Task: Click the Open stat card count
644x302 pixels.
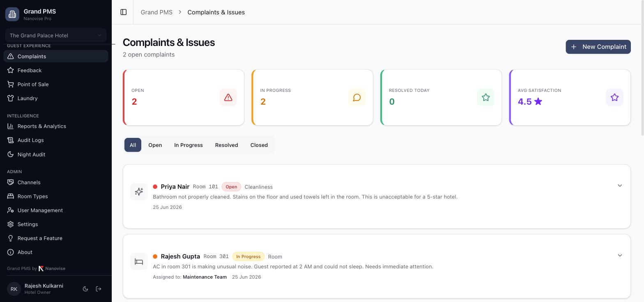Action: click(x=134, y=102)
